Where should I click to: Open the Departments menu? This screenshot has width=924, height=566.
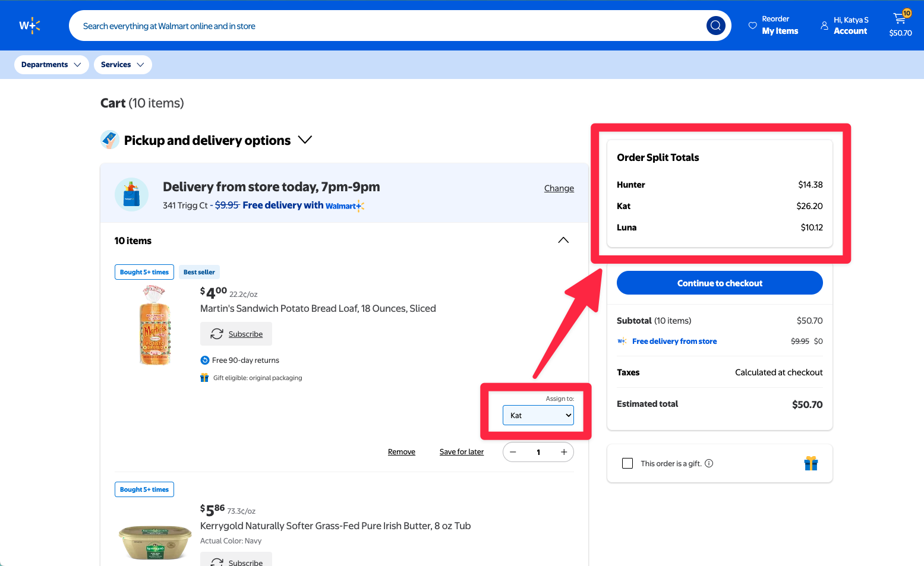[51, 64]
